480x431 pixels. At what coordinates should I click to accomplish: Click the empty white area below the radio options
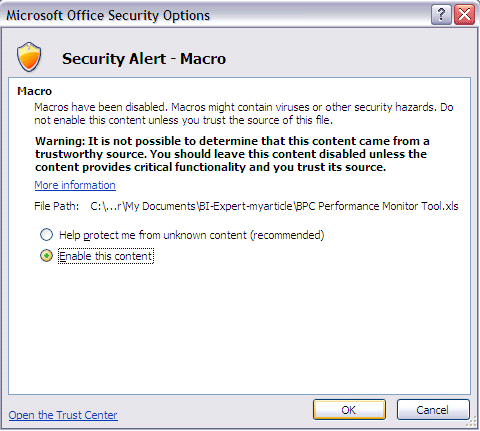point(239,327)
